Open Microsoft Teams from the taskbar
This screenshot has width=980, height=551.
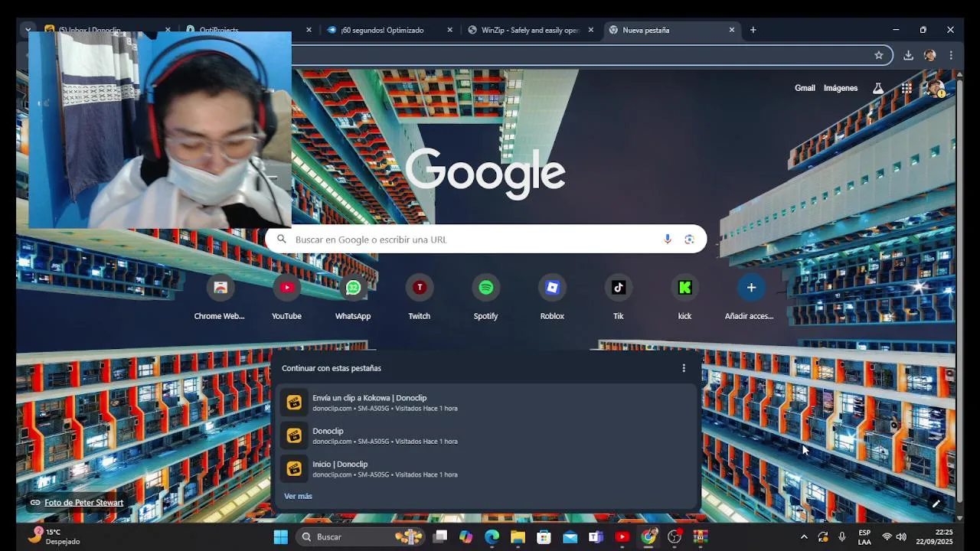[x=596, y=536]
